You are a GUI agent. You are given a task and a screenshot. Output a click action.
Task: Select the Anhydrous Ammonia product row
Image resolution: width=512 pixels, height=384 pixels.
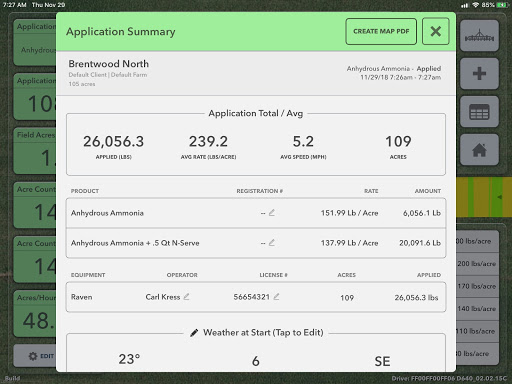256,213
